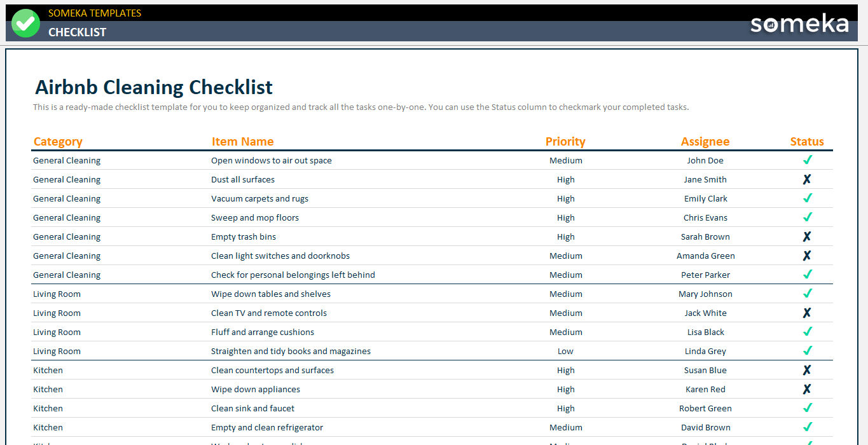Select assignee Lisa Black cell
The image size is (868, 445).
click(705, 332)
